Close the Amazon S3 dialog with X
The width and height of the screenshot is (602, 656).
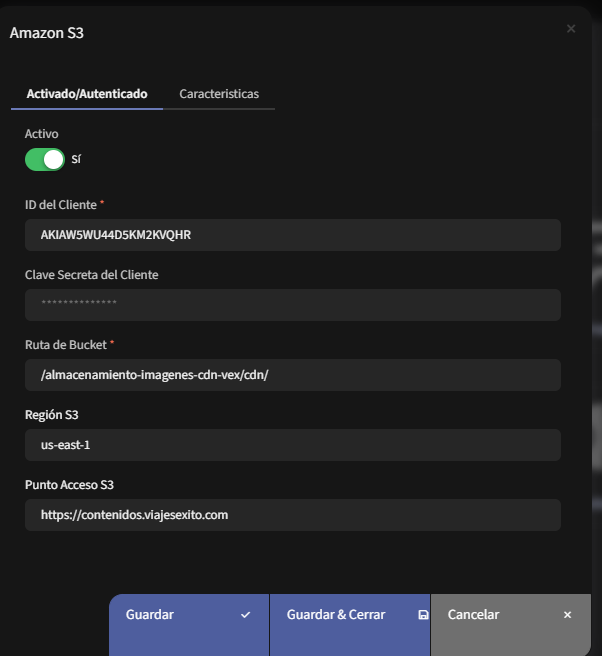pos(571,29)
